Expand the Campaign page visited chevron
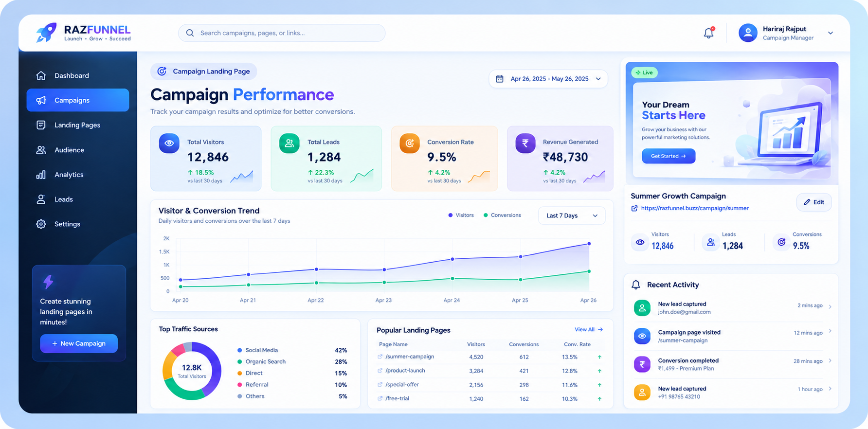This screenshot has height=429, width=868. [830, 331]
